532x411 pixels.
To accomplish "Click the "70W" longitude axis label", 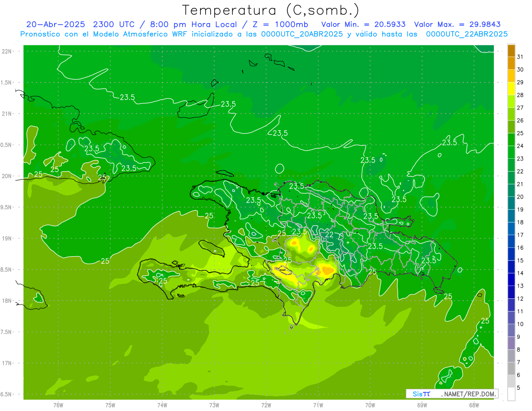I will (x=370, y=405).
